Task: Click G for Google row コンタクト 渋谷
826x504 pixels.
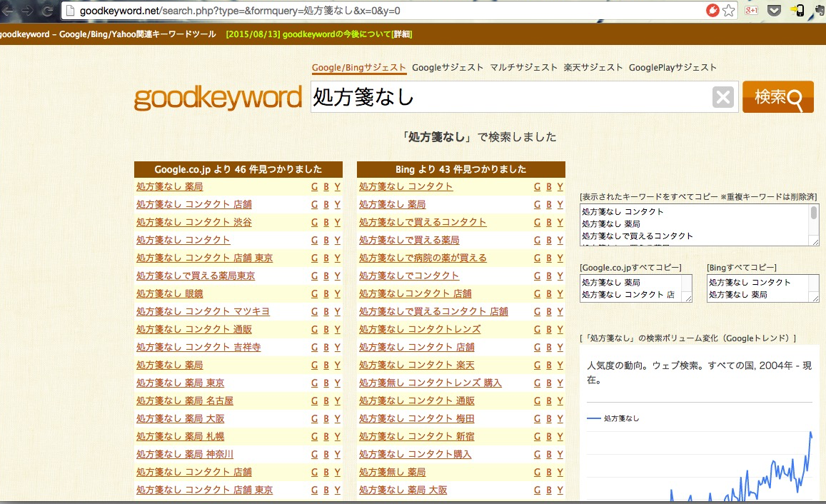Action: pyautogui.click(x=315, y=222)
